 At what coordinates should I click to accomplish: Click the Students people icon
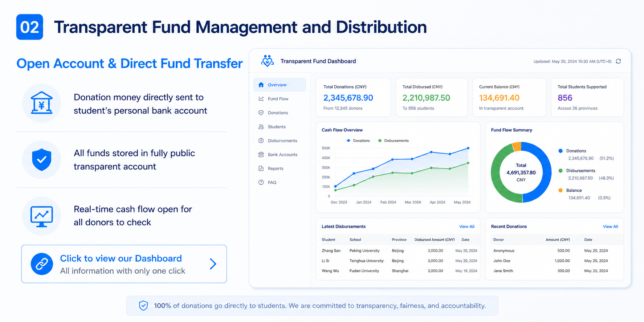261,127
